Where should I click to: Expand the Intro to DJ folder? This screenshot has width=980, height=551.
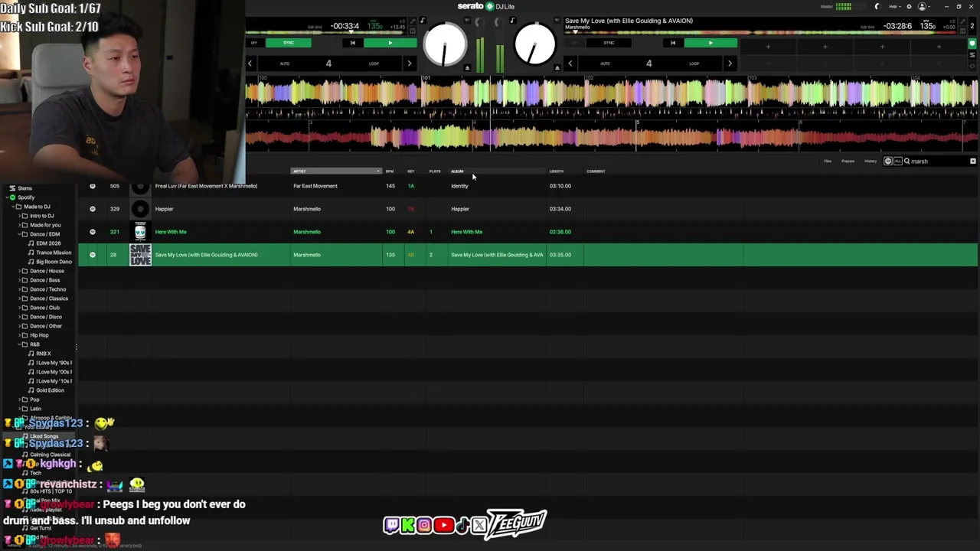(x=19, y=216)
